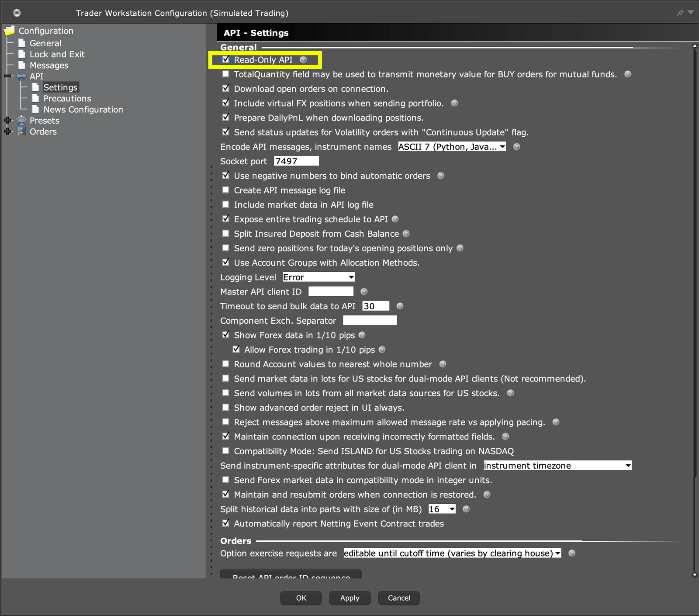The image size is (699, 616).
Task: Select Settings under API in tree
Action: (60, 87)
